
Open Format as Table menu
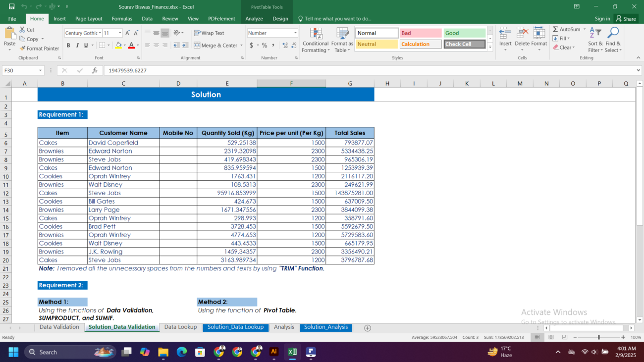pyautogui.click(x=342, y=40)
